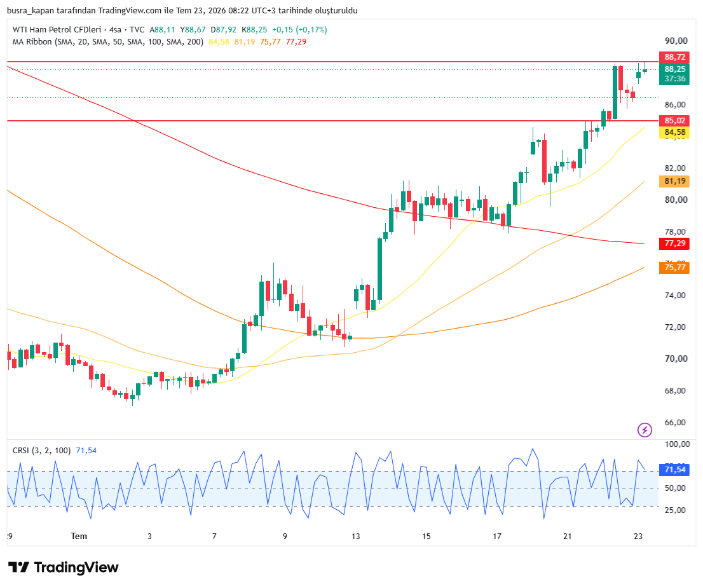This screenshot has width=703, height=588.
Task: Click the 23 date label on time axis
Action: coord(638,536)
